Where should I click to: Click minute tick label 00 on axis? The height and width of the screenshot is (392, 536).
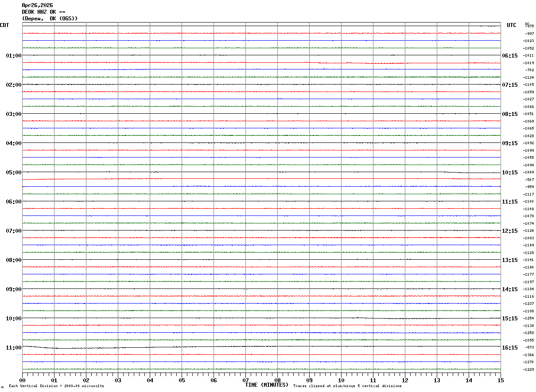[x=22, y=380]
